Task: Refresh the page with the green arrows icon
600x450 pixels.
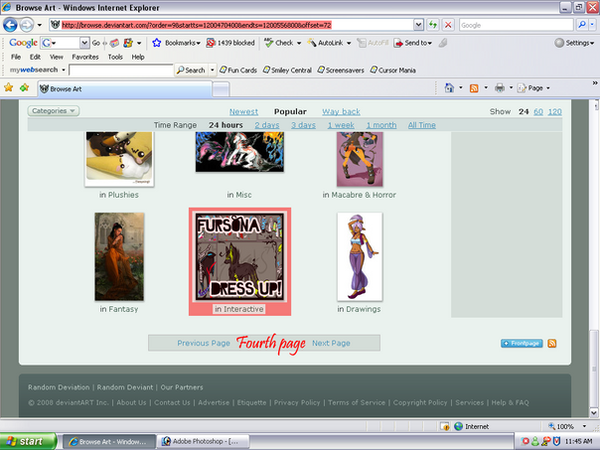Action: coord(433,25)
